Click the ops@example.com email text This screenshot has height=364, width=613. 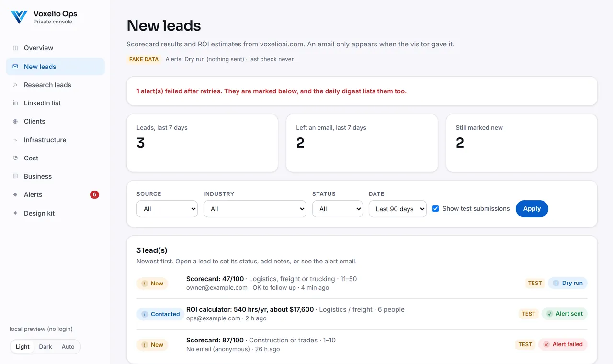pos(213,318)
